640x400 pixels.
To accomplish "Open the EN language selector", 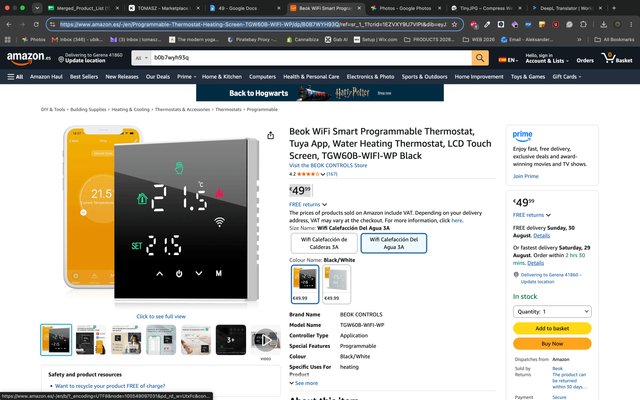I will pos(508,60).
